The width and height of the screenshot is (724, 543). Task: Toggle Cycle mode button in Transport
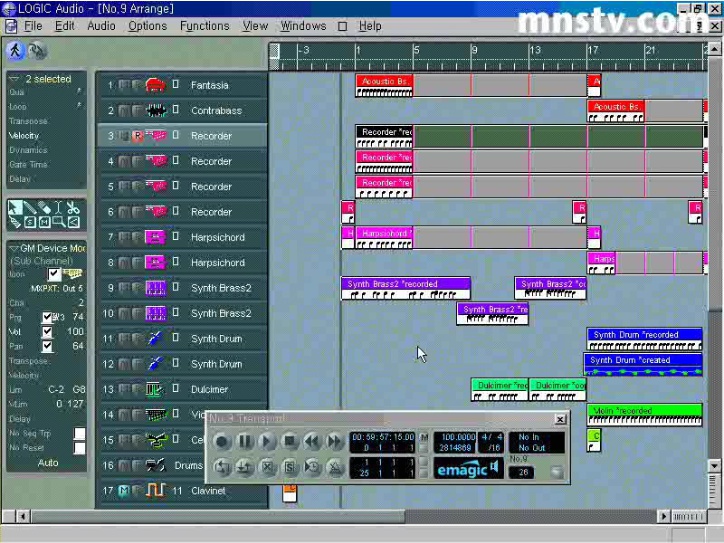coord(222,468)
